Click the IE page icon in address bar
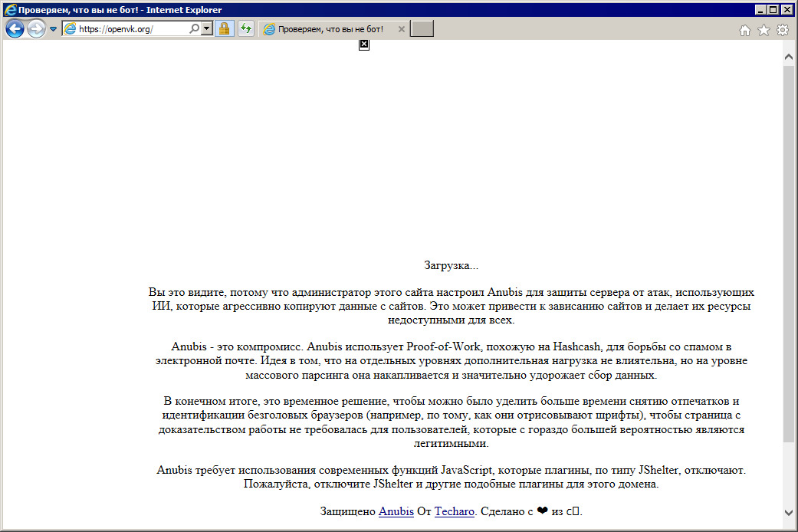 (x=71, y=29)
